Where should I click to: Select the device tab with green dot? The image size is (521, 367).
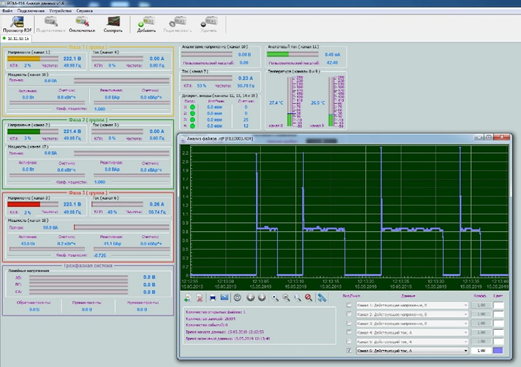tap(16, 39)
